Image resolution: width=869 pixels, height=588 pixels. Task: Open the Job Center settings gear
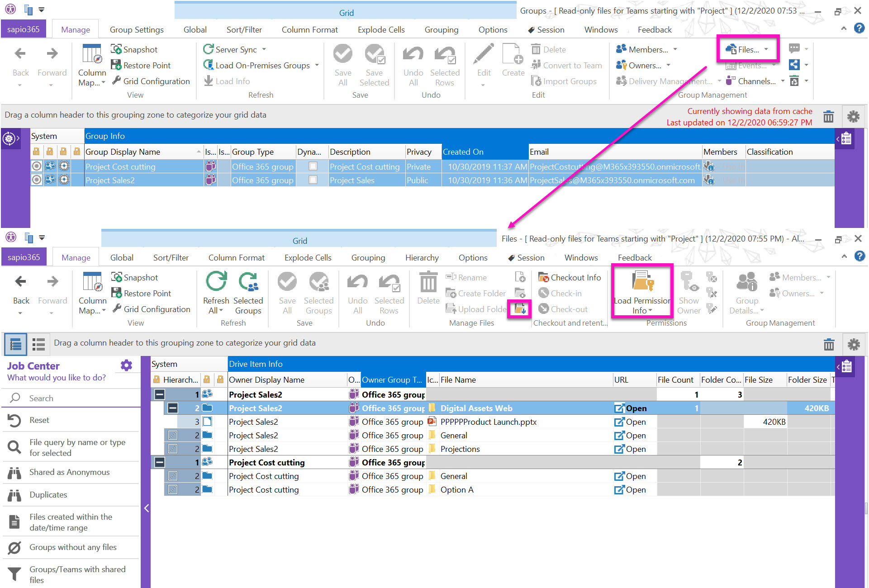[126, 365]
